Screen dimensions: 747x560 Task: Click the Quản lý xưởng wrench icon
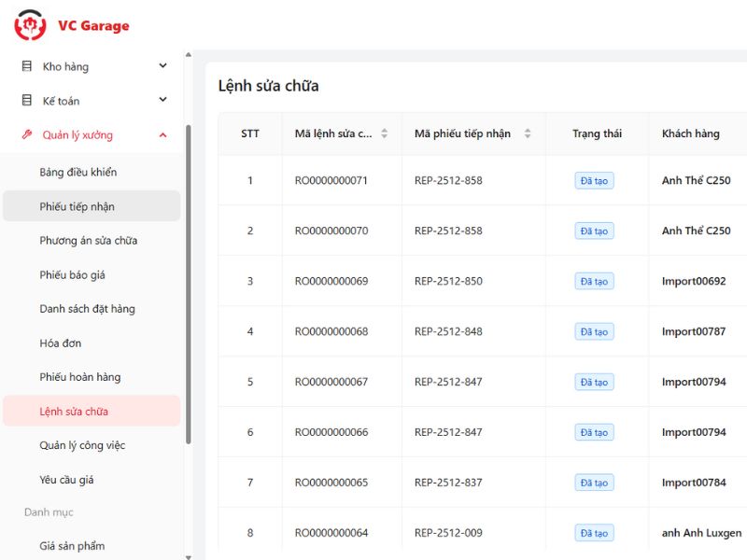27,134
